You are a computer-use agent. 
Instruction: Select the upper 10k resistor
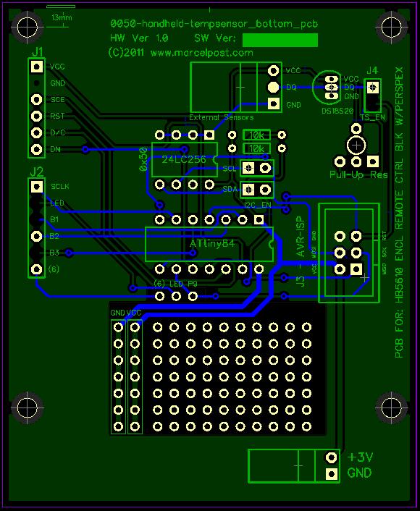[256, 135]
